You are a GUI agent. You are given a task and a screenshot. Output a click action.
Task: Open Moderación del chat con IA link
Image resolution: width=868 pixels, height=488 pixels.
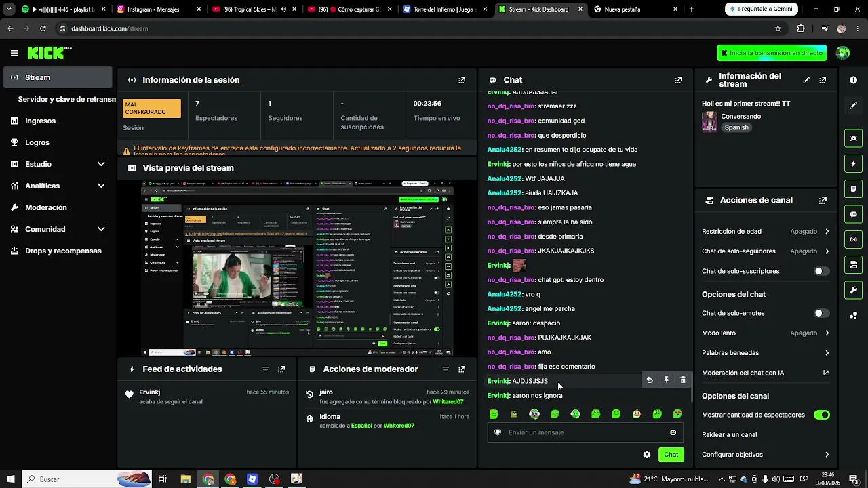[766, 373]
